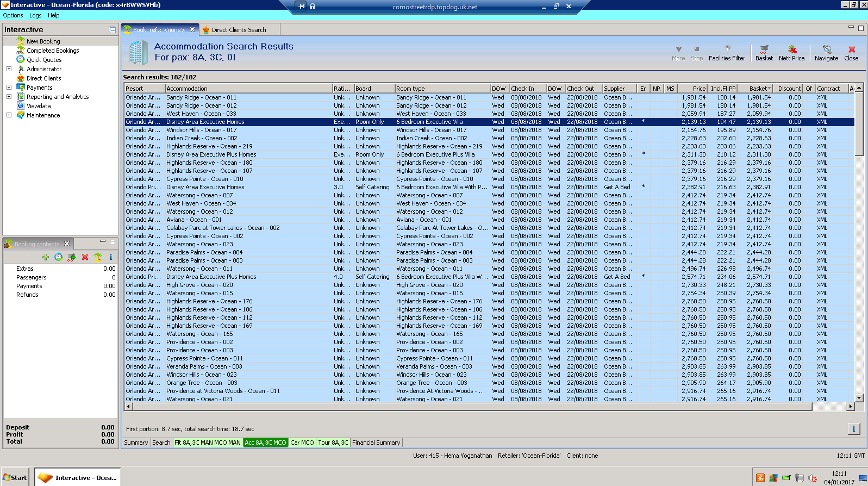This screenshot has width=868, height=486.
Task: Click the New Booking palm tree icon
Action: coord(21,41)
